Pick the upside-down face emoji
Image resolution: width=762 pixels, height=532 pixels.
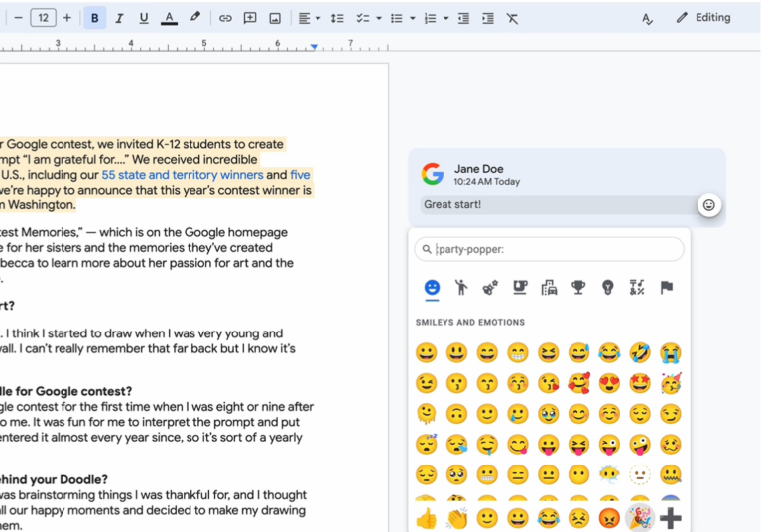[456, 414]
